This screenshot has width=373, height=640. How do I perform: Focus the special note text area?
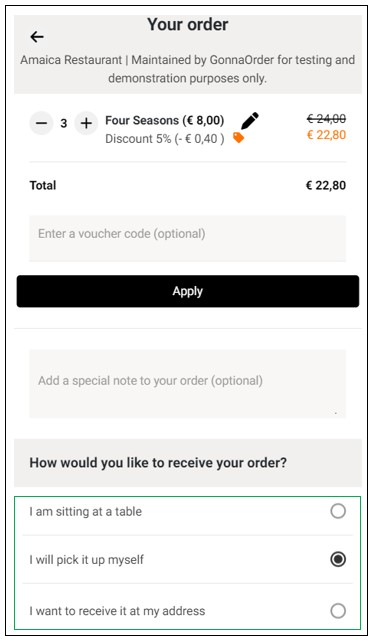point(187,383)
